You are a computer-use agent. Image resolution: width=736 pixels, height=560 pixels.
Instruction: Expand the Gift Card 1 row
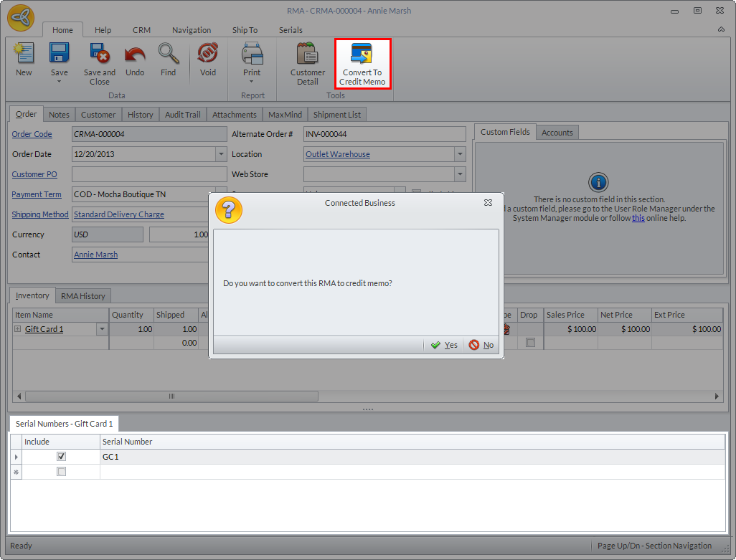18,329
